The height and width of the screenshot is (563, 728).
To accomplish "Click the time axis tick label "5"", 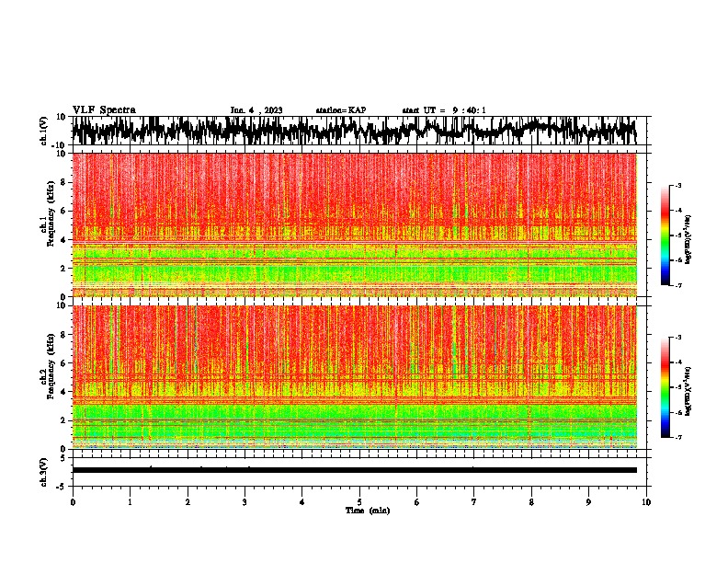I will (359, 502).
